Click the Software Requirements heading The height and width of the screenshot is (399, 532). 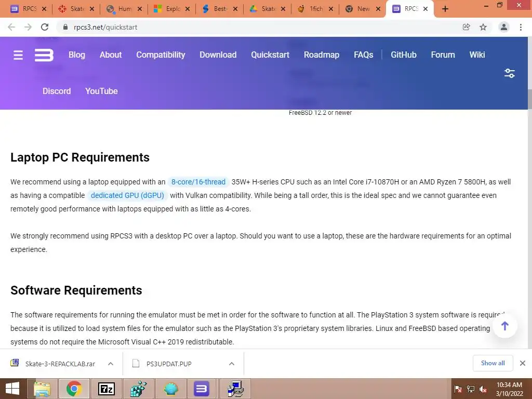[x=76, y=290]
